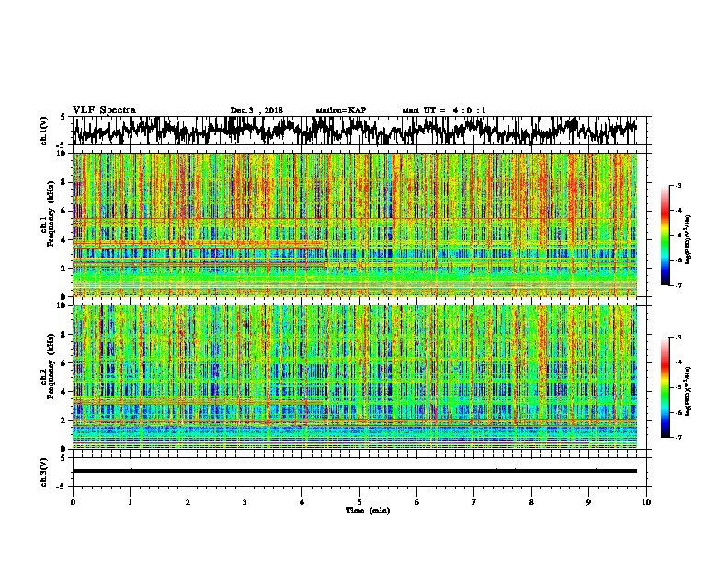This screenshot has width=728, height=563.
Task: Click time axis tick label "9"
Action: tap(588, 502)
